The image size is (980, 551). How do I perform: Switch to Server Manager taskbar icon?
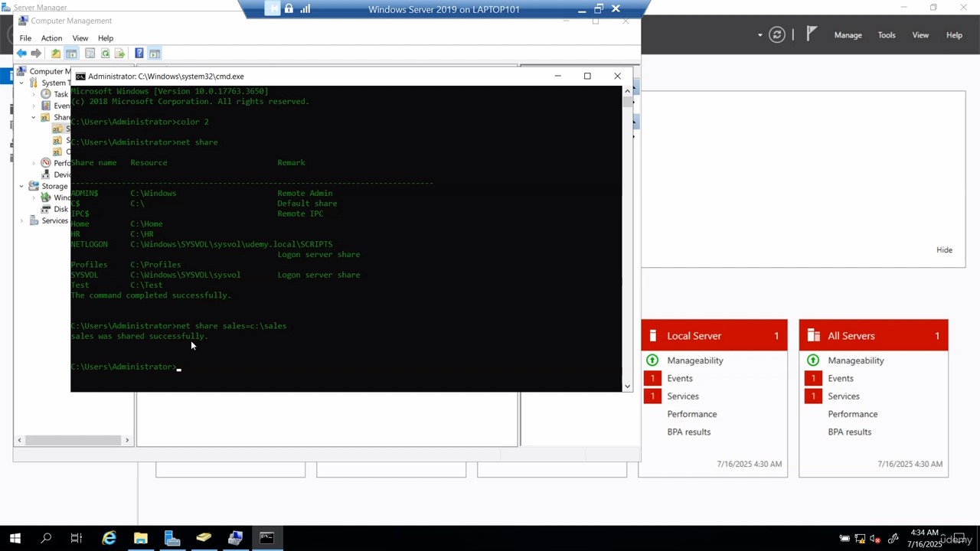pyautogui.click(x=172, y=538)
